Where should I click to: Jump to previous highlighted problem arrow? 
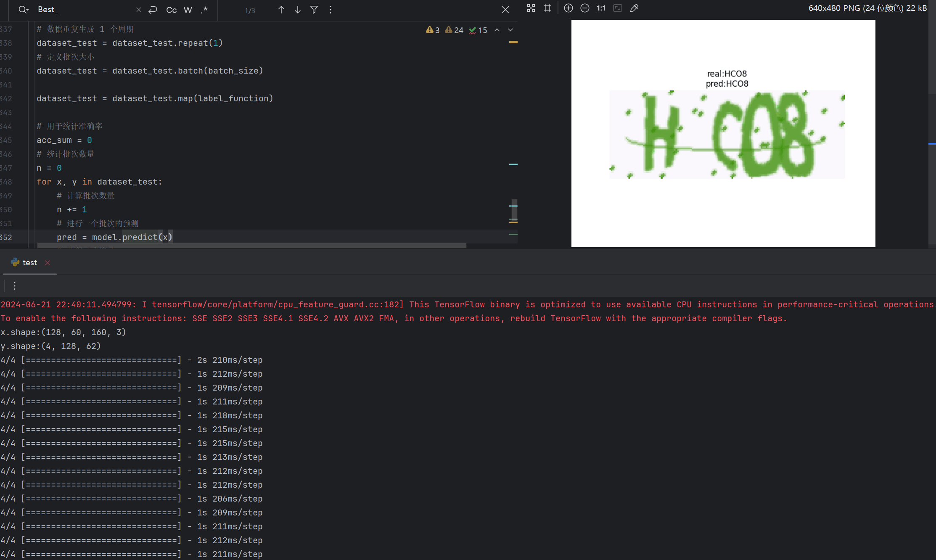497,30
